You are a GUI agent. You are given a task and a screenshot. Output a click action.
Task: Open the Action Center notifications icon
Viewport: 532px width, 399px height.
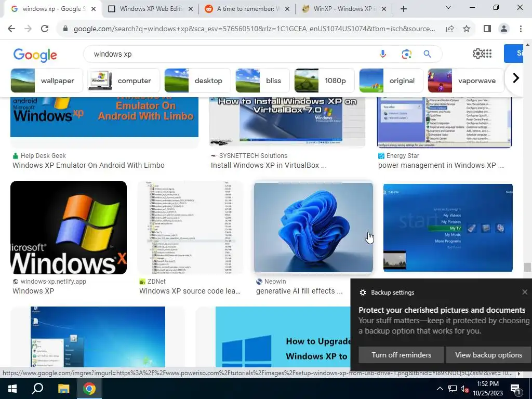click(x=515, y=390)
